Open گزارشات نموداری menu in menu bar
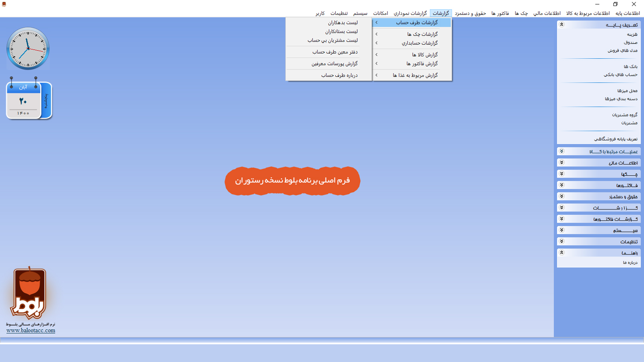 (410, 13)
